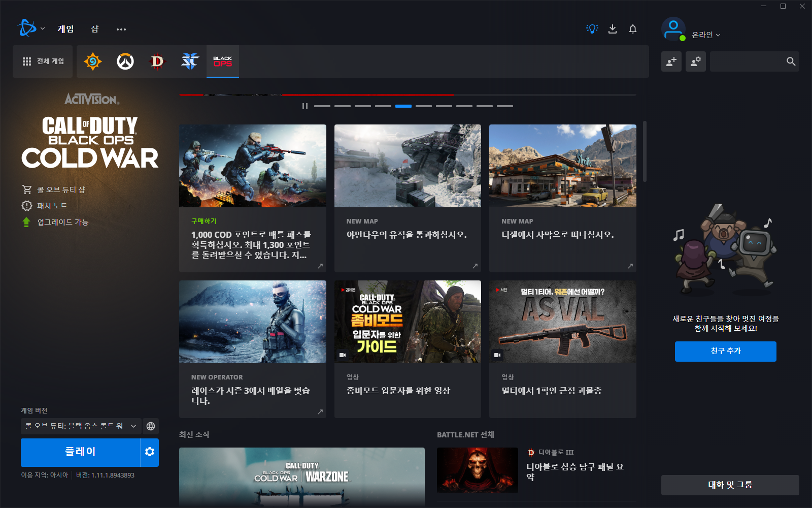Switch to the 게임 tab

pyautogui.click(x=65, y=29)
